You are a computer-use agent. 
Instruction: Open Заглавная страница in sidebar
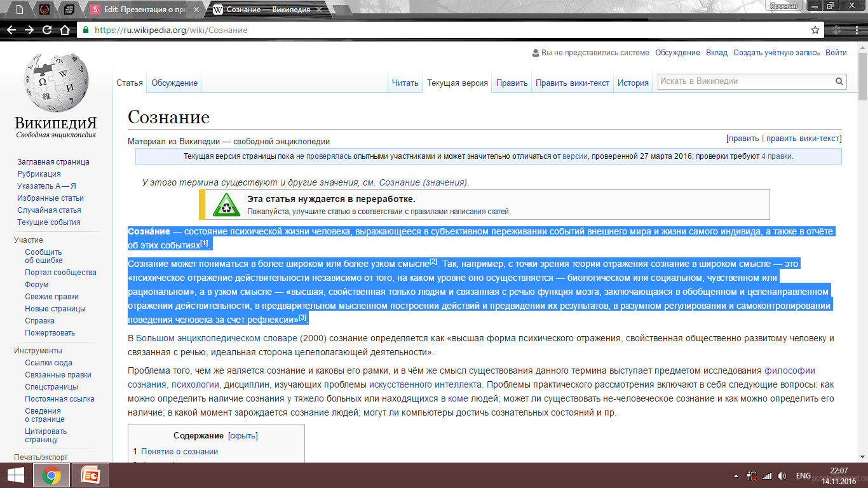coord(53,162)
